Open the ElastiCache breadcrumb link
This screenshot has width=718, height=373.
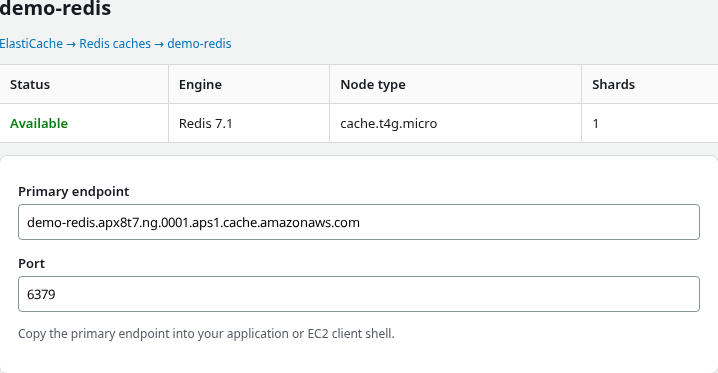point(31,43)
